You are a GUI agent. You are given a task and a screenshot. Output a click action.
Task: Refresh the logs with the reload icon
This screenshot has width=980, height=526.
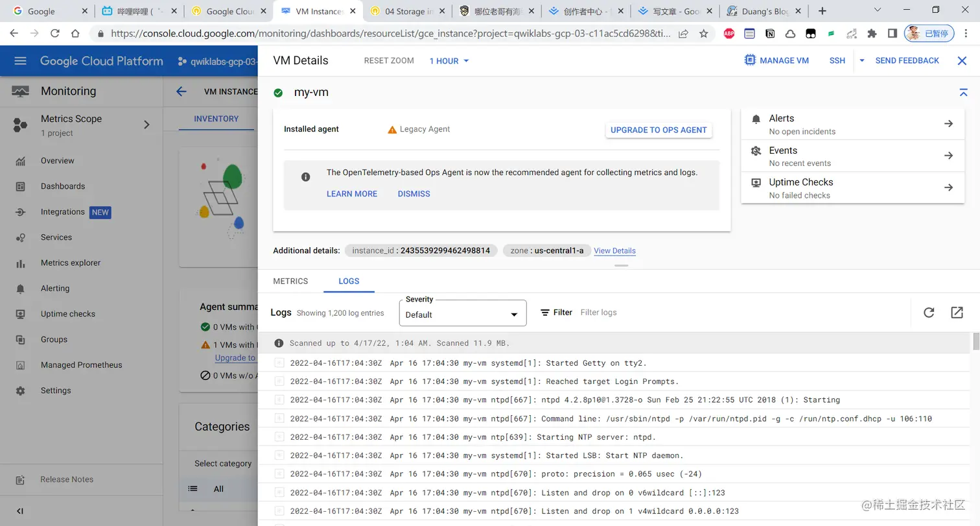929,313
